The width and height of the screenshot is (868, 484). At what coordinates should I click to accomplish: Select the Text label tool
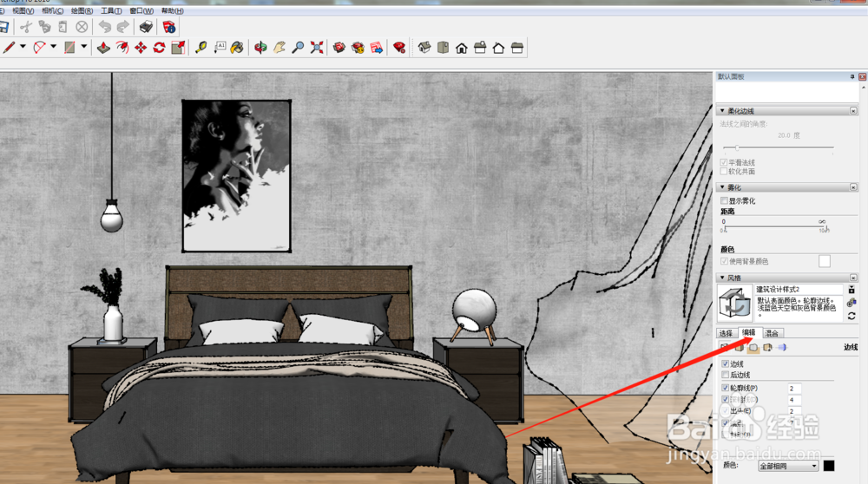220,48
